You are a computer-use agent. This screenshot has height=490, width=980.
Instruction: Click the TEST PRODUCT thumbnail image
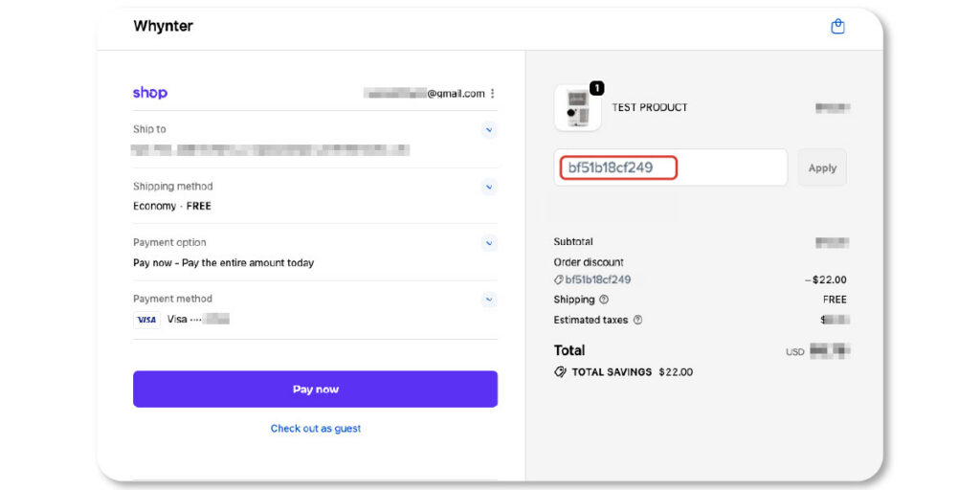point(577,109)
